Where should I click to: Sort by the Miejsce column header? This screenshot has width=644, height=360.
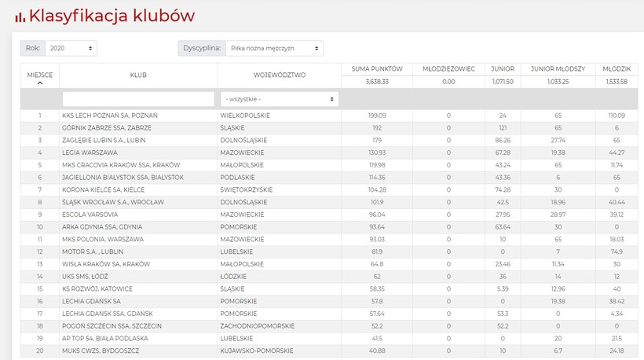tap(40, 75)
